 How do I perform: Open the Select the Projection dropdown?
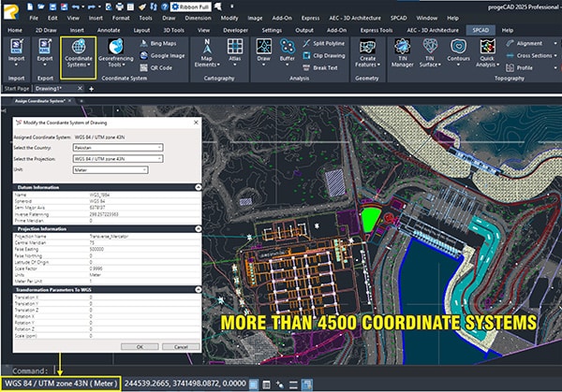point(118,159)
